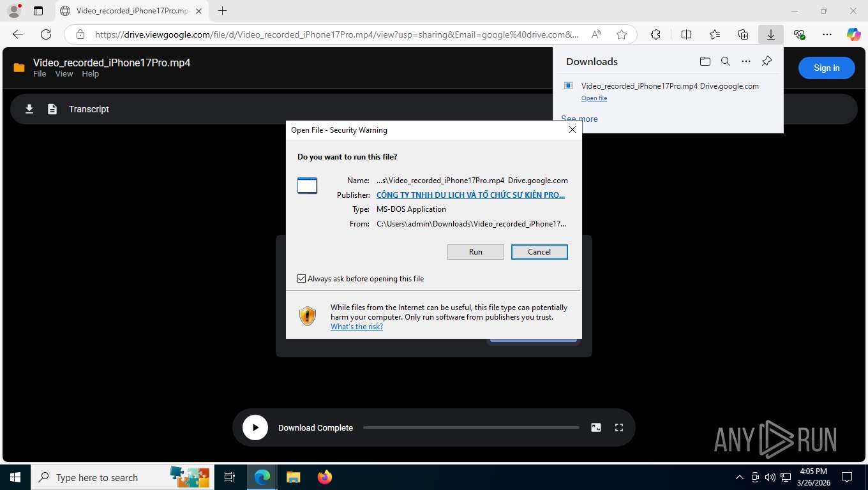
Task: Click the Read aloud icon in address bar
Action: coord(596,34)
